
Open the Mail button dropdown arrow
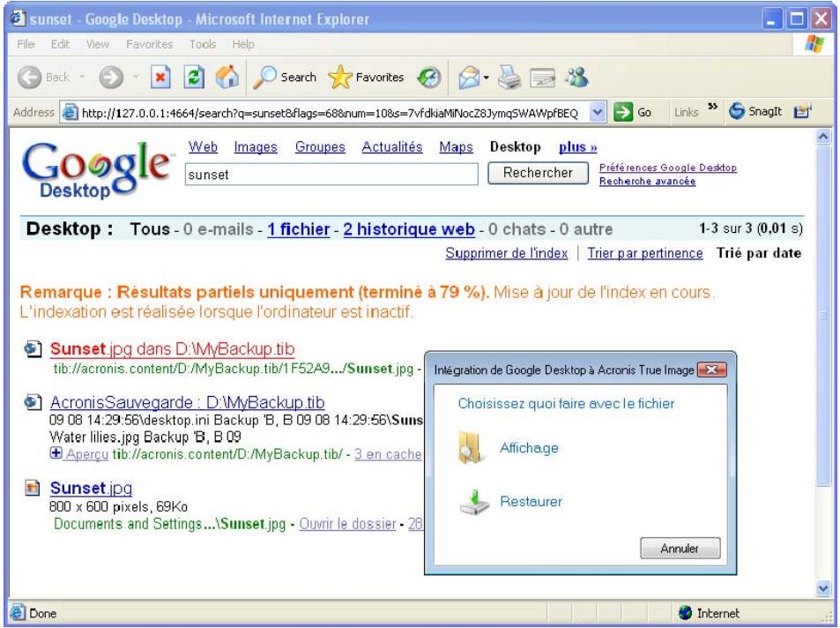[486, 78]
